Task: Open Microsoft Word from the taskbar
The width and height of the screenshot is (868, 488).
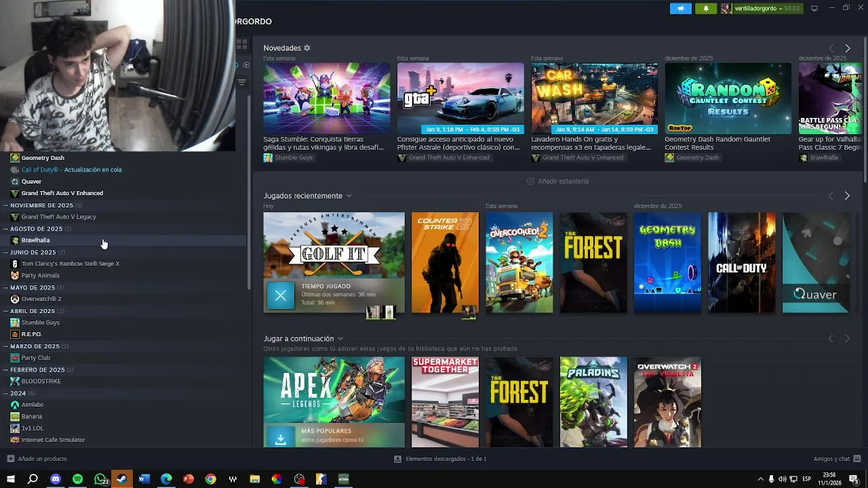Action: pyautogui.click(x=144, y=479)
